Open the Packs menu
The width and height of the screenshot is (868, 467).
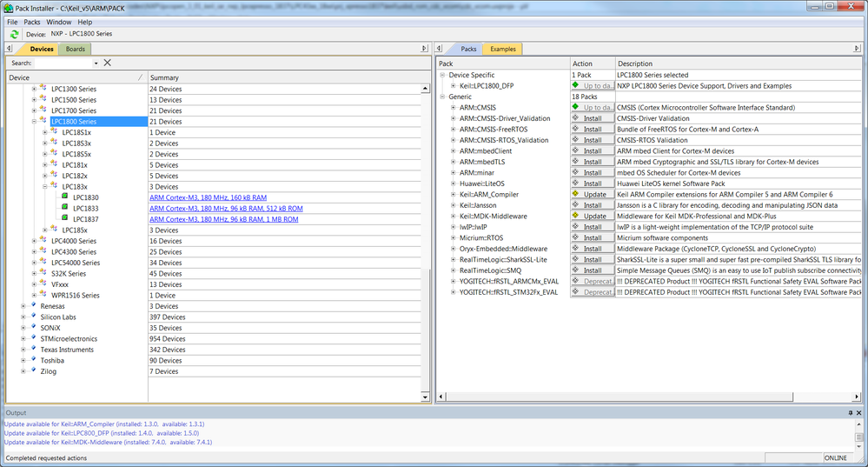31,22
